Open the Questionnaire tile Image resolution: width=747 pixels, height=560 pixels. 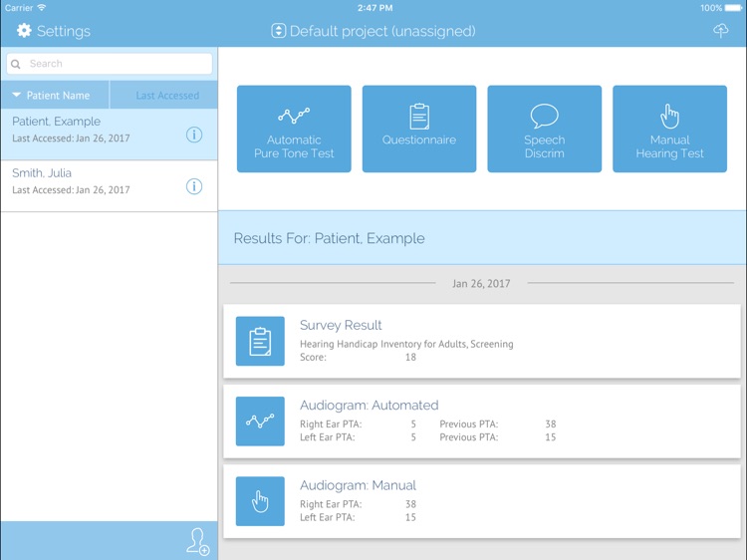(419, 129)
